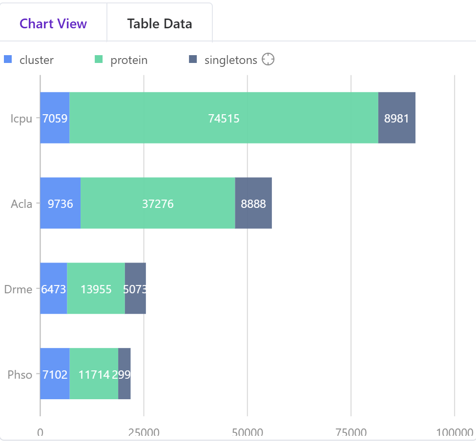Click the blue cluster legend square
476x448 pixels.
(8, 60)
